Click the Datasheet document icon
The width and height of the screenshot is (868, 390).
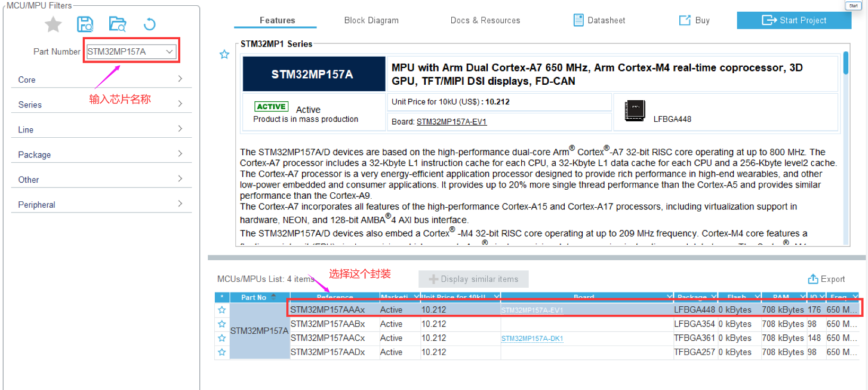tap(578, 20)
